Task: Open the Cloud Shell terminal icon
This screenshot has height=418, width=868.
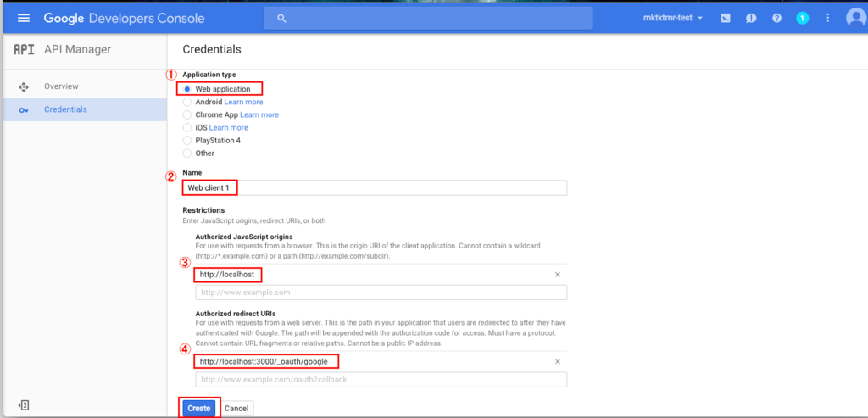Action: point(726,19)
